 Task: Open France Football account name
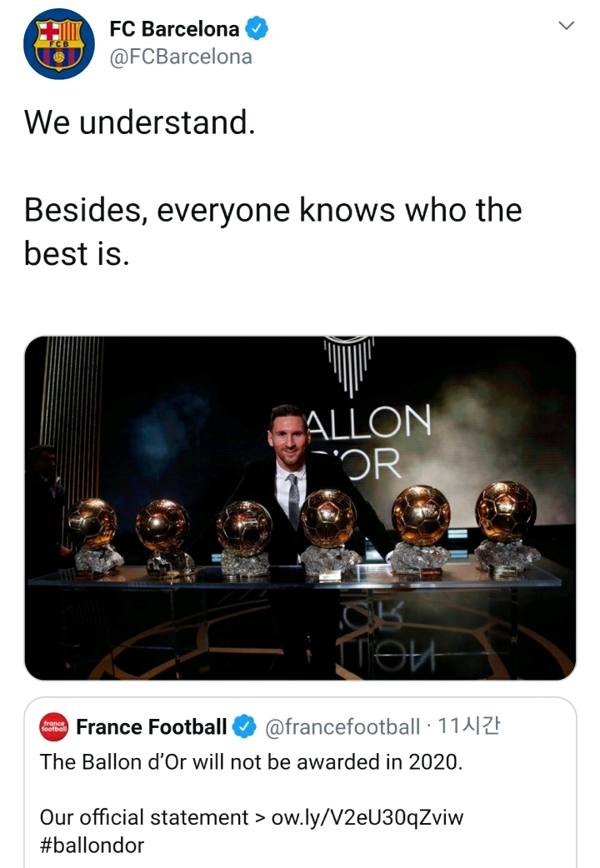coord(151,727)
